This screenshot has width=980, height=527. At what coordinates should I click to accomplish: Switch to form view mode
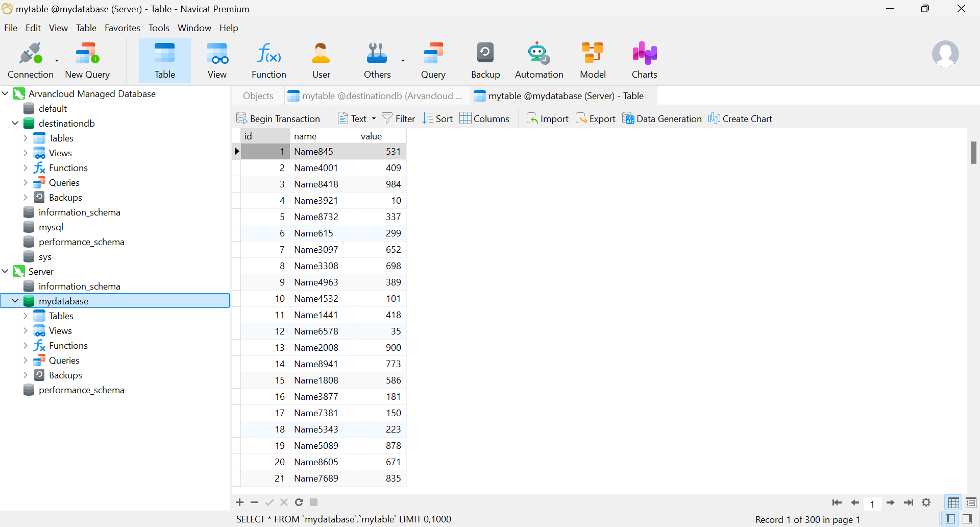[x=971, y=502]
